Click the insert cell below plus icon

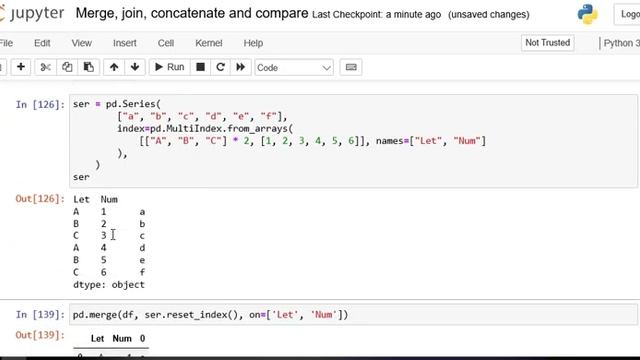point(21,67)
